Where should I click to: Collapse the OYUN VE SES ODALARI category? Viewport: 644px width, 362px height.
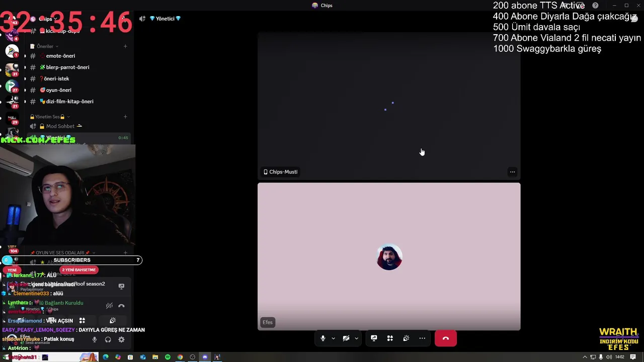pyautogui.click(x=63, y=253)
